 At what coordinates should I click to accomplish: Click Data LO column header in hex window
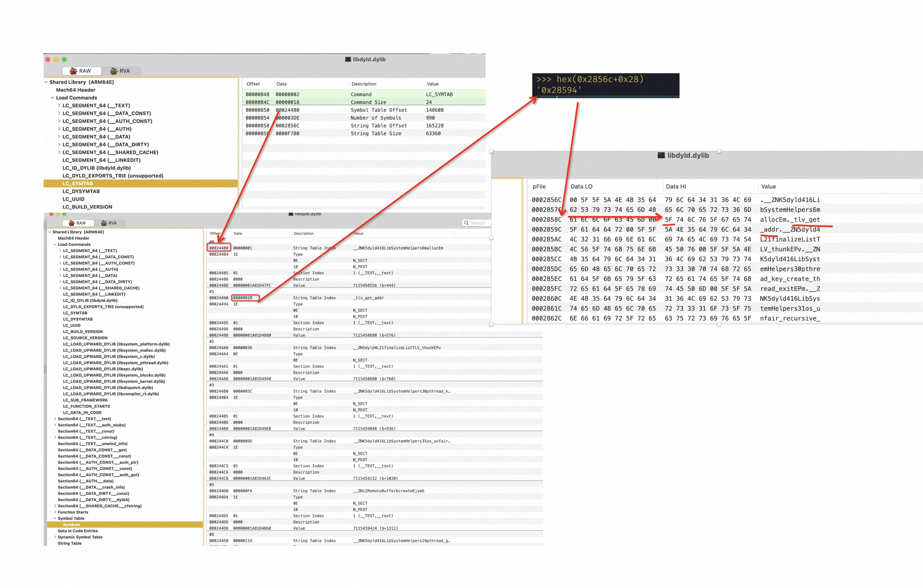point(581,187)
